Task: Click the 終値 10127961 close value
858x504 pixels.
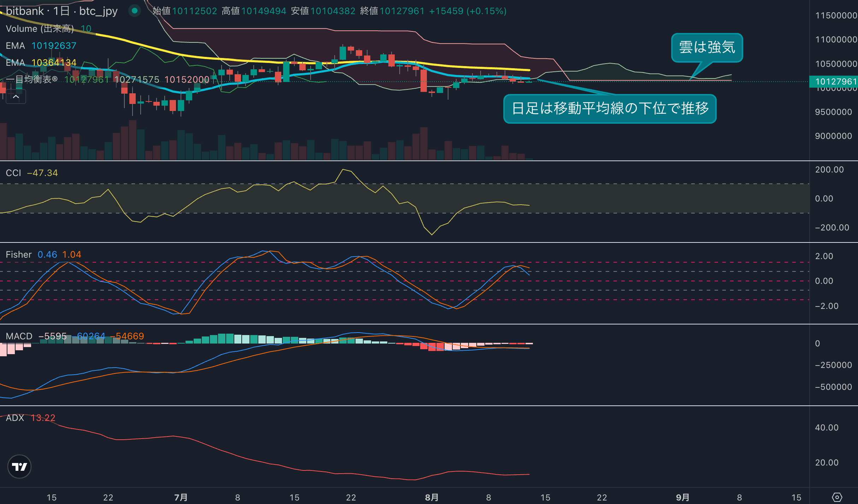Action: (392, 11)
